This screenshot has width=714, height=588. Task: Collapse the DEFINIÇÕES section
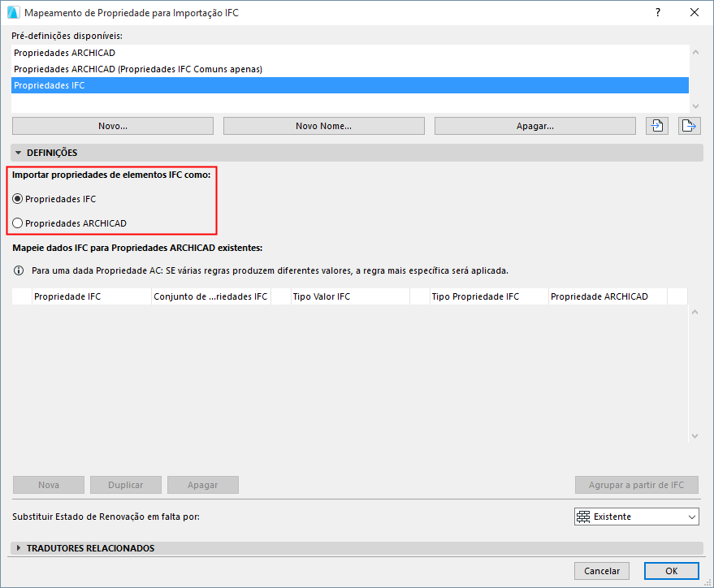click(18, 153)
